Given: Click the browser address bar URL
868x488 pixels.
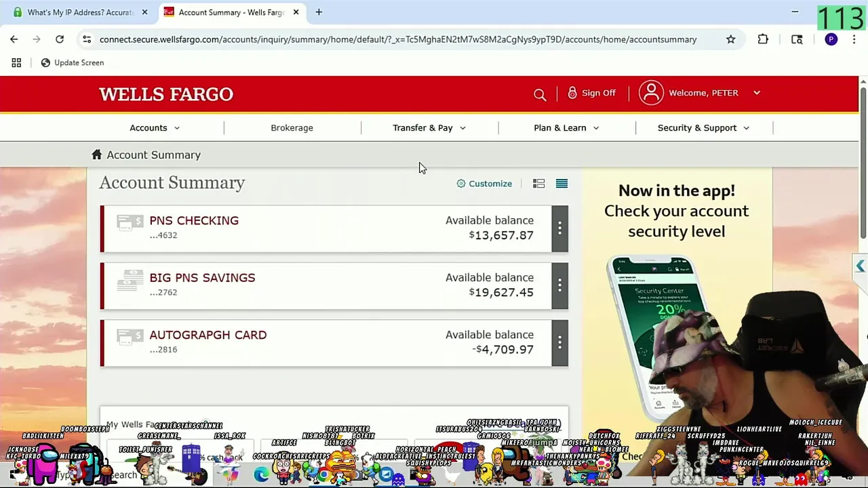Looking at the screenshot, I should coord(398,39).
